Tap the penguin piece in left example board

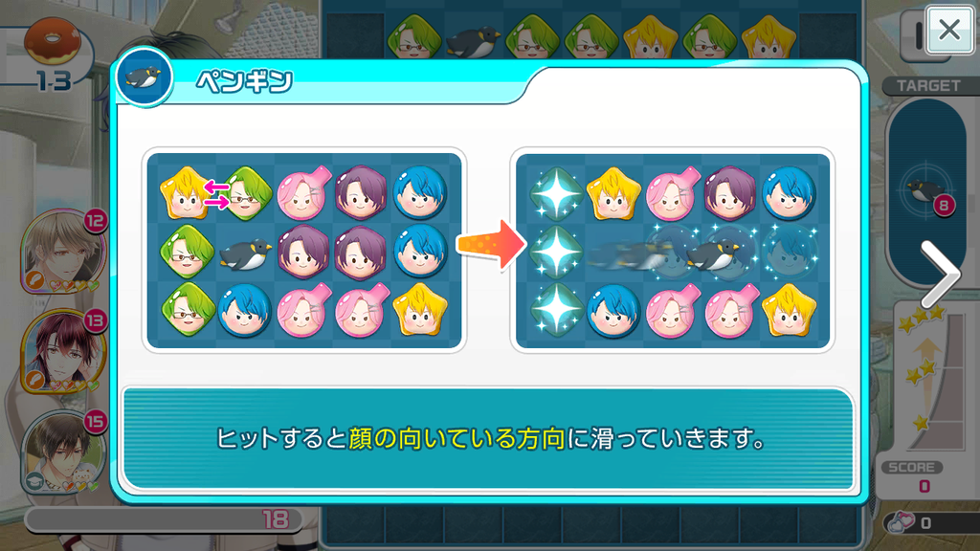246,253
